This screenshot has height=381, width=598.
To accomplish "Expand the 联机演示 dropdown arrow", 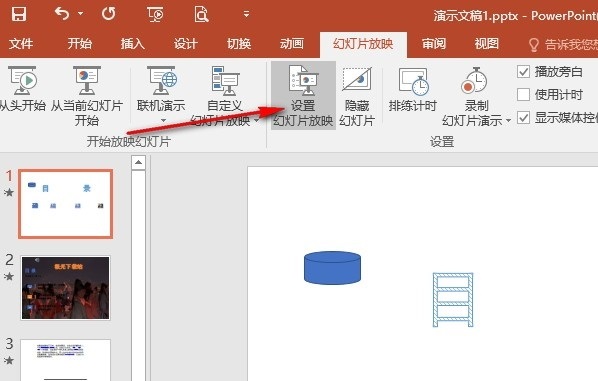I will (163, 121).
